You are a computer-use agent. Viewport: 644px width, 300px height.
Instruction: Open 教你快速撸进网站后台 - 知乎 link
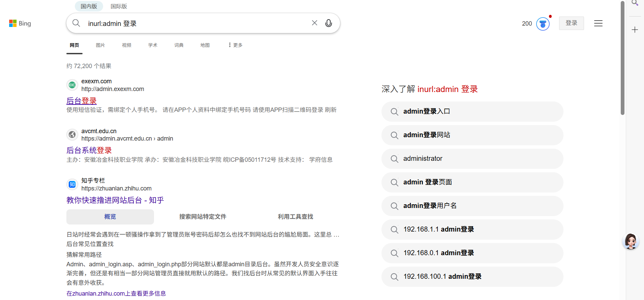click(x=115, y=200)
